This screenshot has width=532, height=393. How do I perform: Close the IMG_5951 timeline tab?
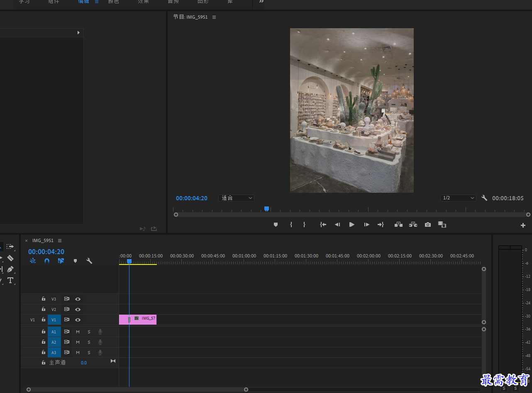pos(27,240)
